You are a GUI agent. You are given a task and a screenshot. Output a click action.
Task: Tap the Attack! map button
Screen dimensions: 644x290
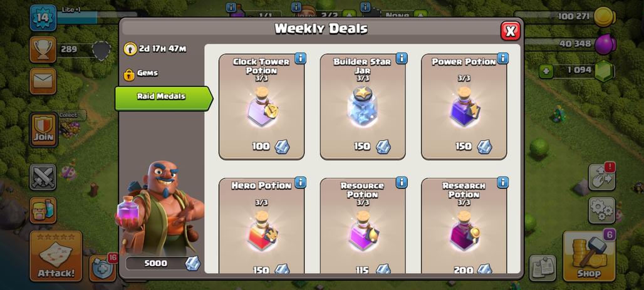point(56,256)
